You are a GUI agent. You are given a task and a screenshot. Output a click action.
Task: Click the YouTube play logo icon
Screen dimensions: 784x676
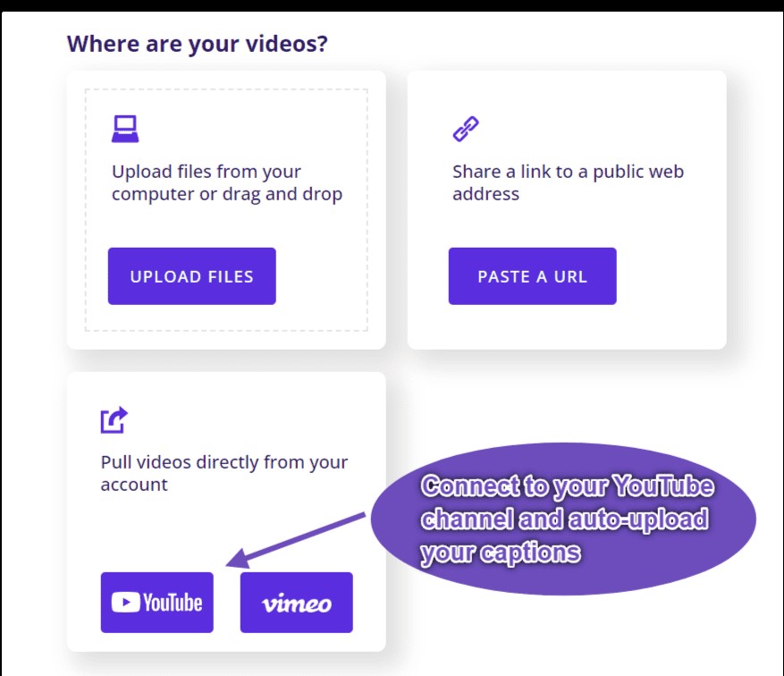tap(125, 603)
